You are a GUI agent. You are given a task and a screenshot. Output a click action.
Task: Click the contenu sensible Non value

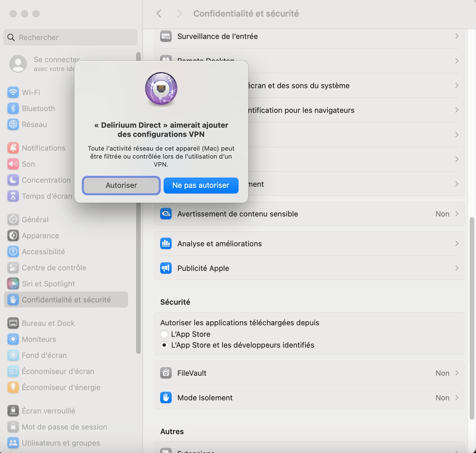pos(442,214)
